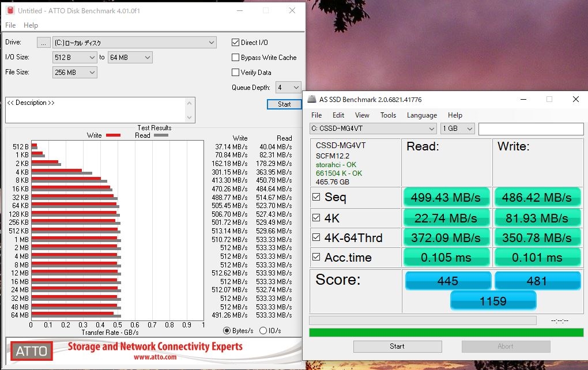Open the Tools menu in AS SSD

[x=388, y=115]
